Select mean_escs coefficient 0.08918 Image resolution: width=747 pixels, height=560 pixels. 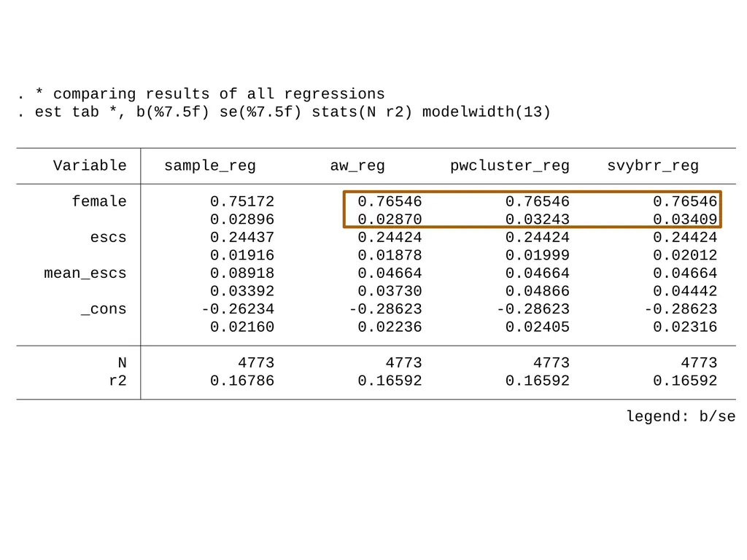tap(242, 273)
